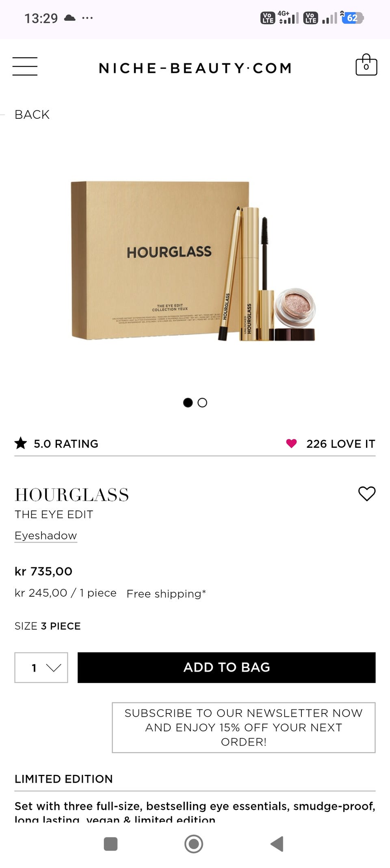
Task: Tap the Hourglass Eye Edit product image
Action: pos(193,260)
